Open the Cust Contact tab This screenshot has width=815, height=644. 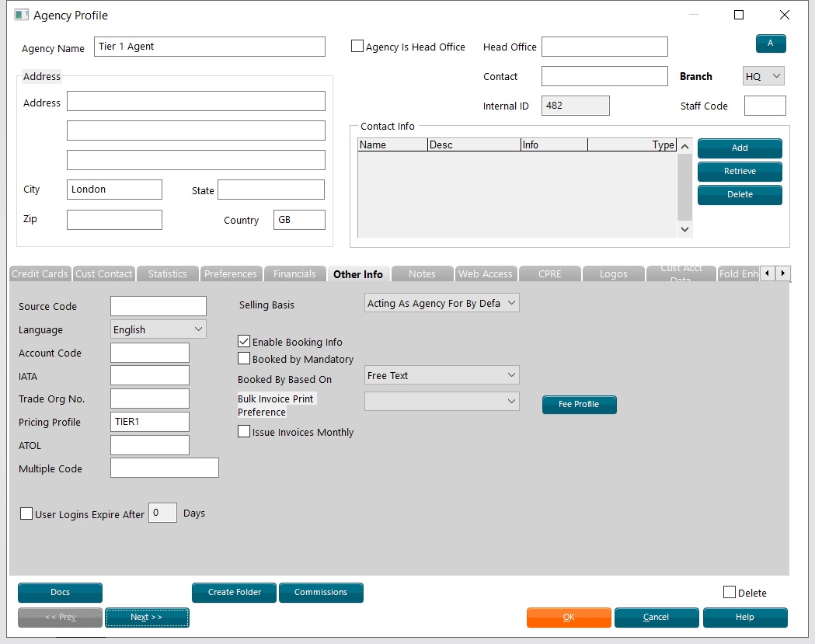[x=104, y=273]
